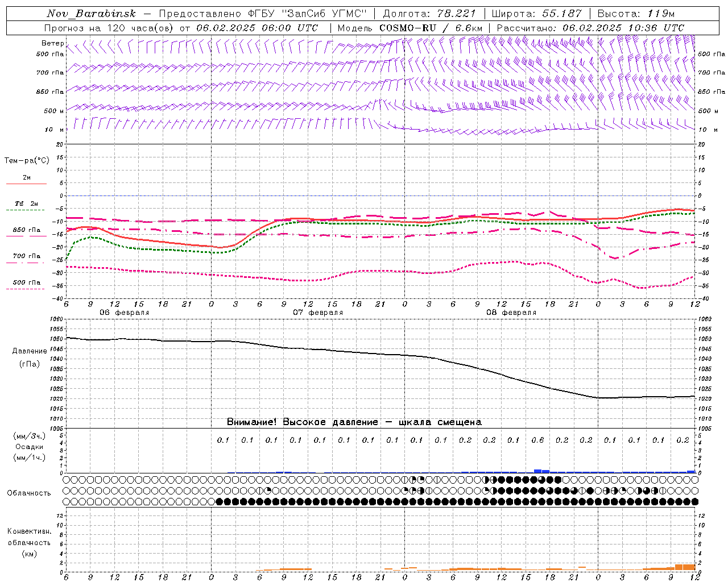Click the 08 февраля date label
This screenshot has width=728, height=582.
coord(511,313)
